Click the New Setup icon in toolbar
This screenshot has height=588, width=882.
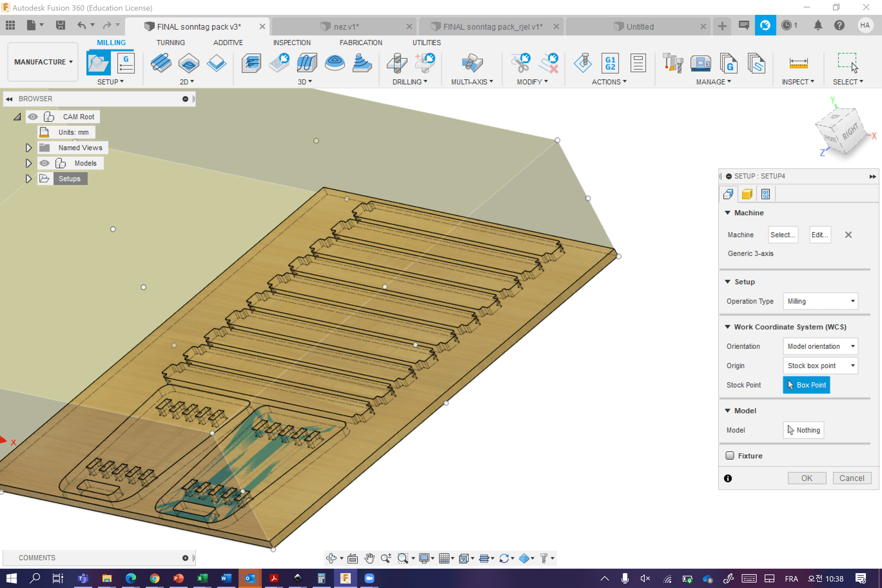[x=98, y=63]
